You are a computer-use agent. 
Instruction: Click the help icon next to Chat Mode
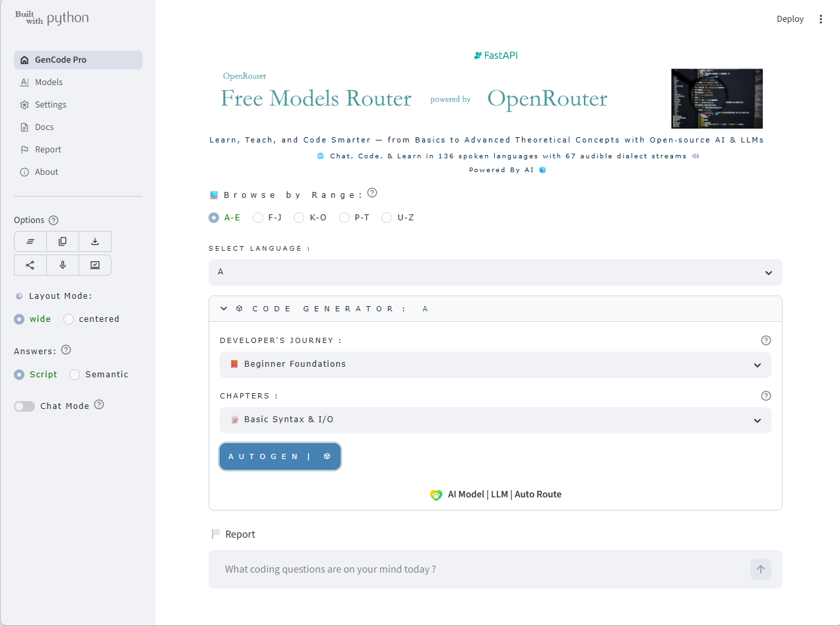(99, 404)
